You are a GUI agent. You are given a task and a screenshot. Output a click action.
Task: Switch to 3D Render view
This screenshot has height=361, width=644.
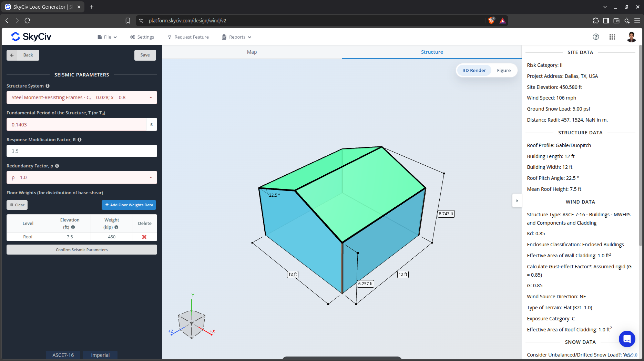point(474,70)
